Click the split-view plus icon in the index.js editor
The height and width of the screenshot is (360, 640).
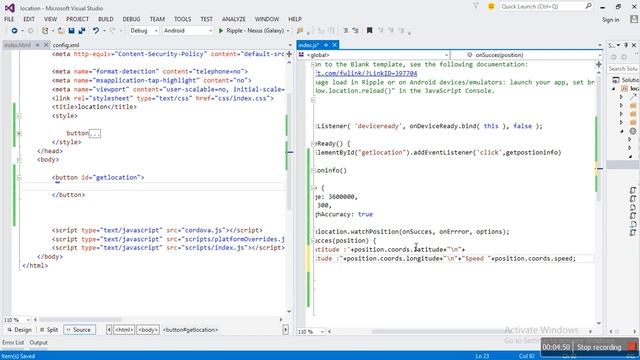[599, 64]
